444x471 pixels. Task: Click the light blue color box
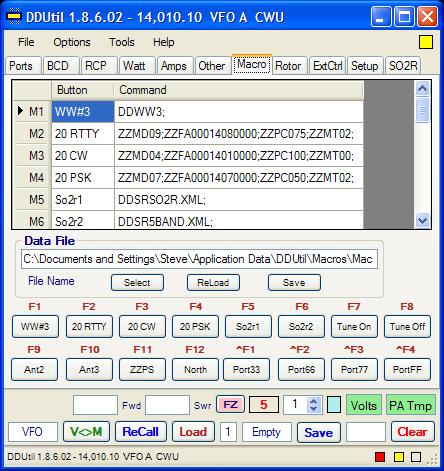tap(334, 405)
